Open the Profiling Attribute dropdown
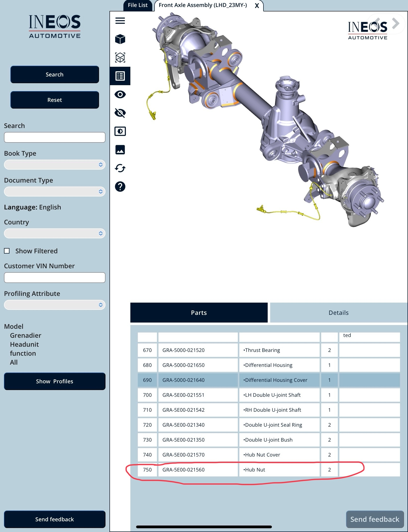 [x=54, y=305]
